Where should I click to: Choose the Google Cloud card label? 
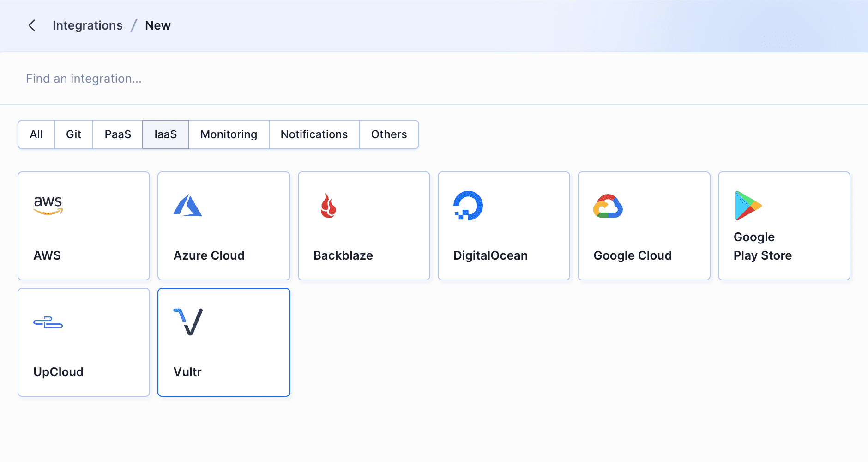633,255
